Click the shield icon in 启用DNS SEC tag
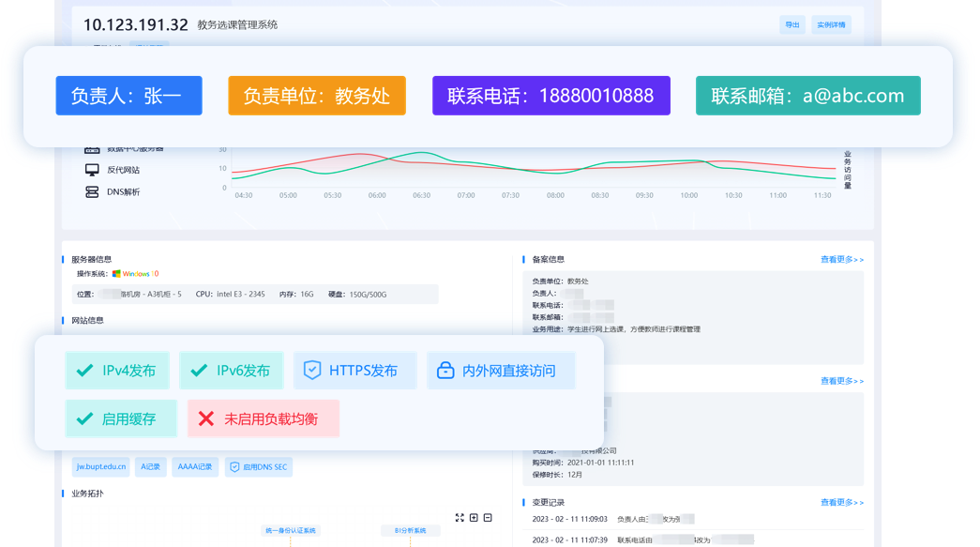Screen dimensions: 980x547 click(234, 466)
